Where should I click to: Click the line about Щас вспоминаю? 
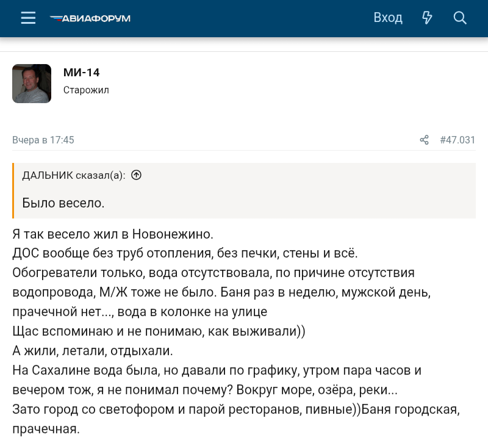(x=159, y=331)
